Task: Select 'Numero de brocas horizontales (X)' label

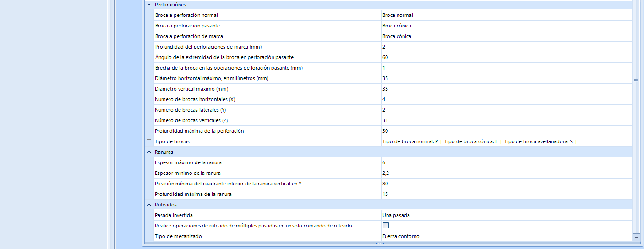Action: (x=195, y=99)
